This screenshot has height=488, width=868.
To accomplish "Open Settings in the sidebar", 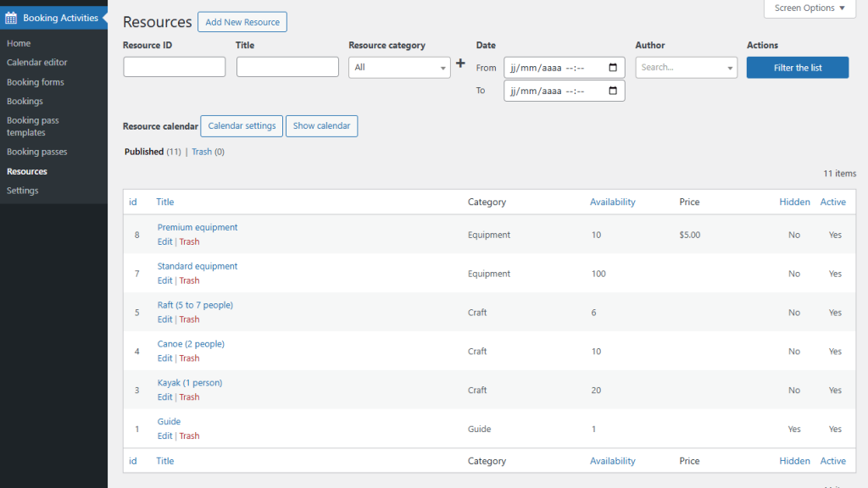I will click(x=23, y=191).
